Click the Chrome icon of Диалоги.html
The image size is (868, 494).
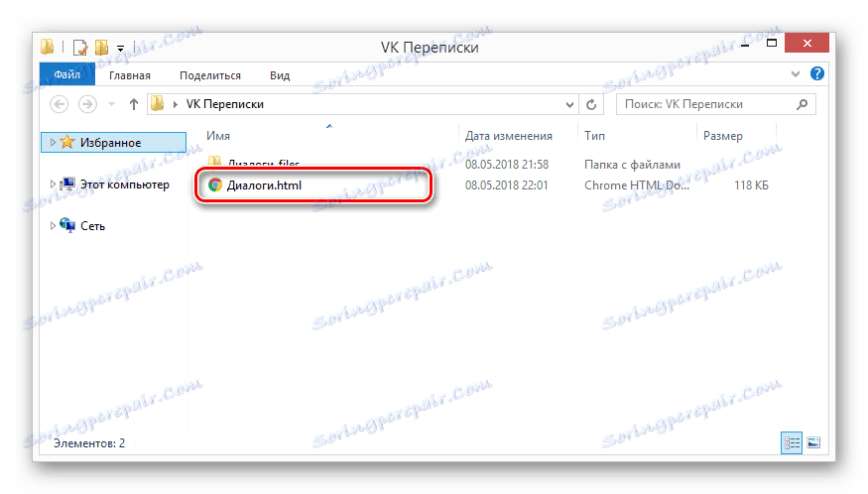[215, 185]
